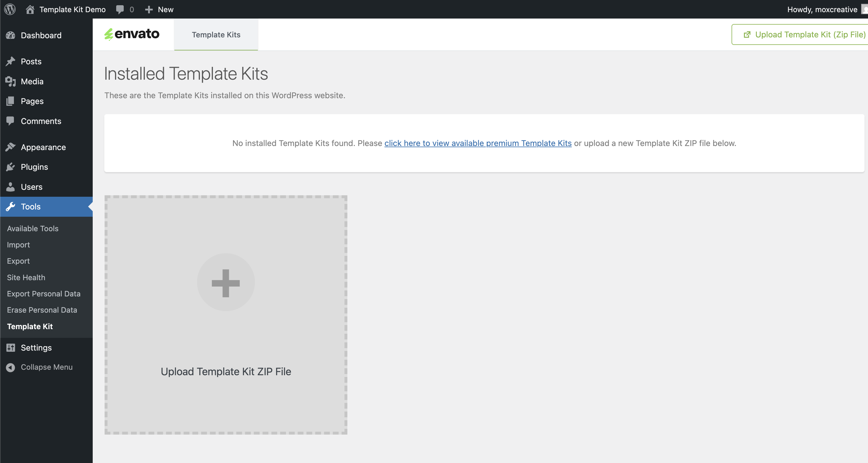Viewport: 868px width, 463px height.
Task: Open the Dashboard menu
Action: click(x=46, y=35)
